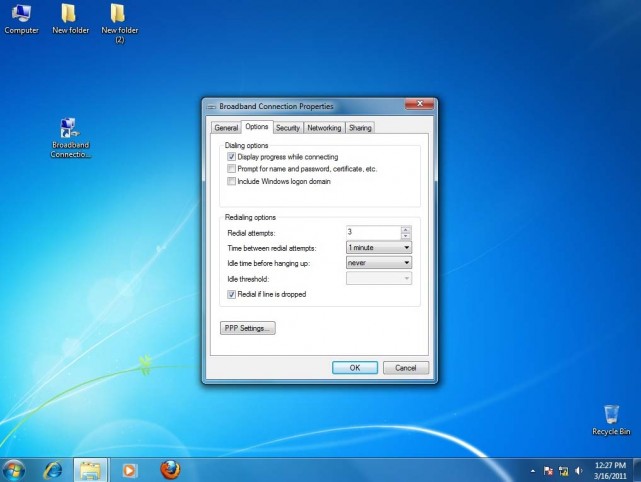Screen dimensions: 641x482
Task: Click the Idle threshold label
Action: (248, 279)
